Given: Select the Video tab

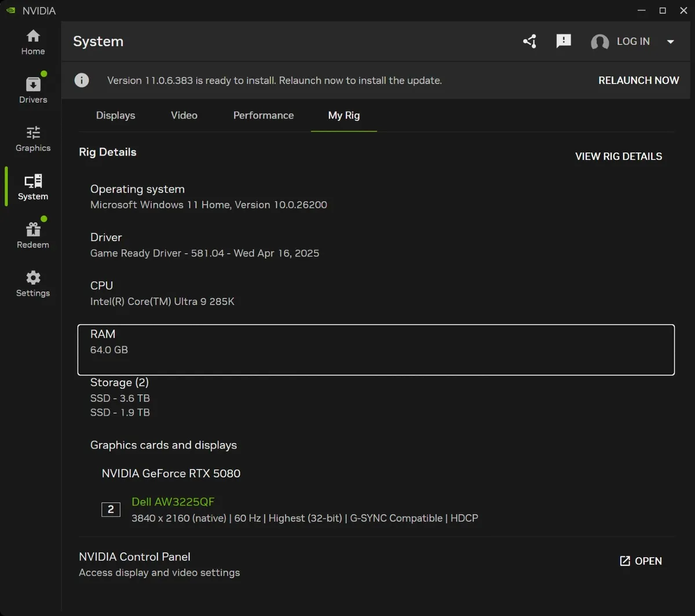Looking at the screenshot, I should coord(184,115).
